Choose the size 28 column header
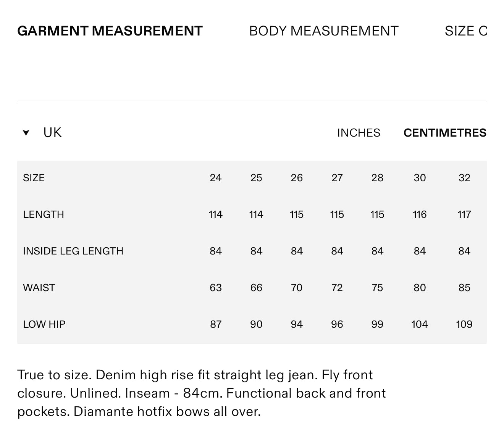The height and width of the screenshot is (443, 504). click(377, 178)
